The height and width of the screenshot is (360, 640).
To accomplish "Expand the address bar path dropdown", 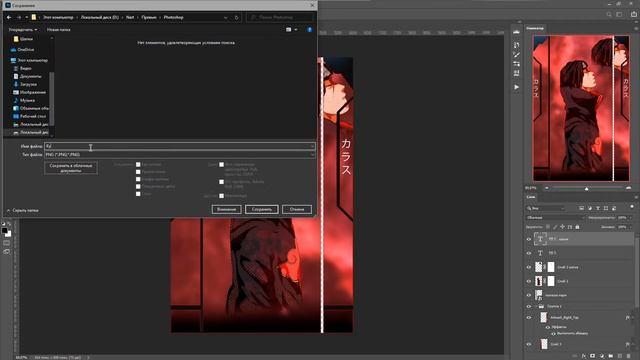I will point(225,18).
